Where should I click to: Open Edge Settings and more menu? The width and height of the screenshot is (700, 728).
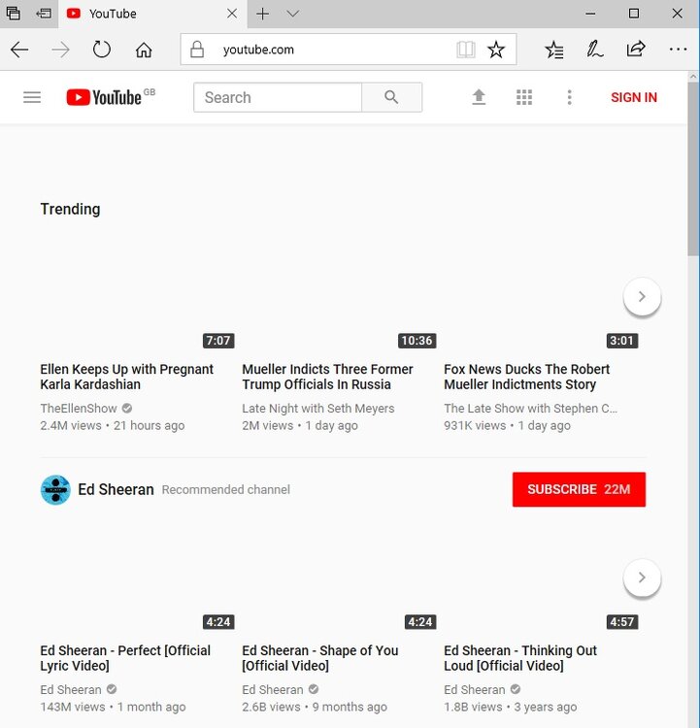tap(679, 50)
